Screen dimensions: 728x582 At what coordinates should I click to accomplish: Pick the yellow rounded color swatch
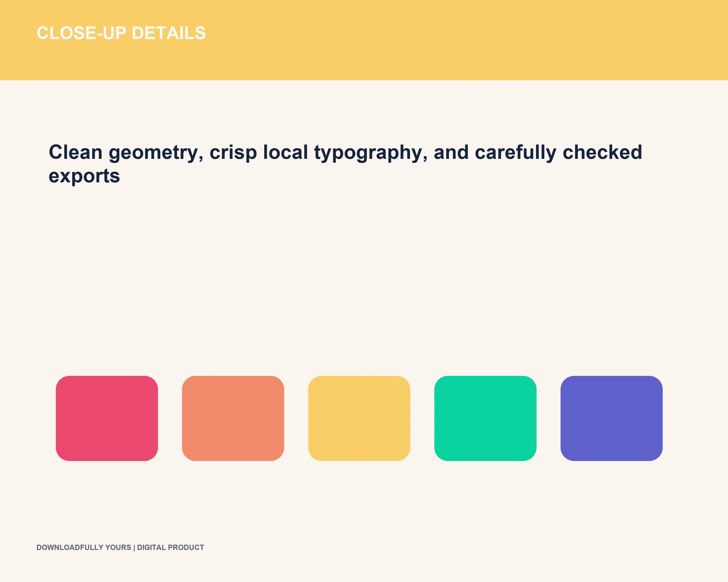[x=359, y=418]
